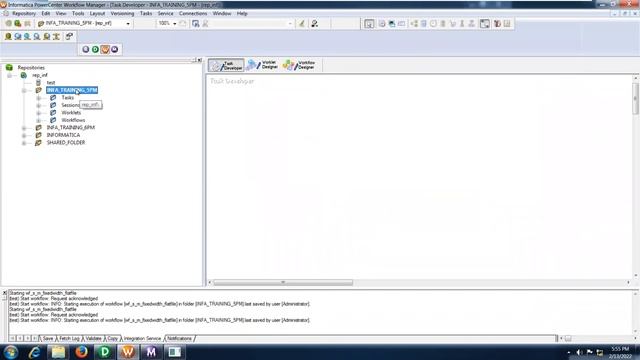Click the green round tool launcher icon

(95, 49)
